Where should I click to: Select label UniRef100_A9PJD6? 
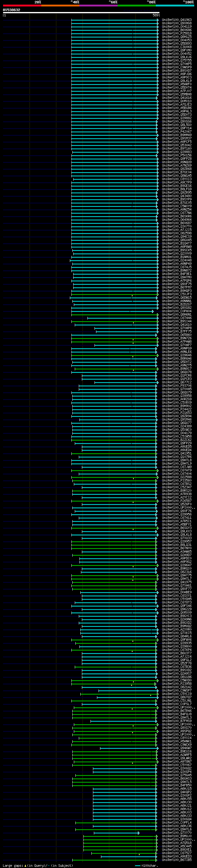click(176, 74)
